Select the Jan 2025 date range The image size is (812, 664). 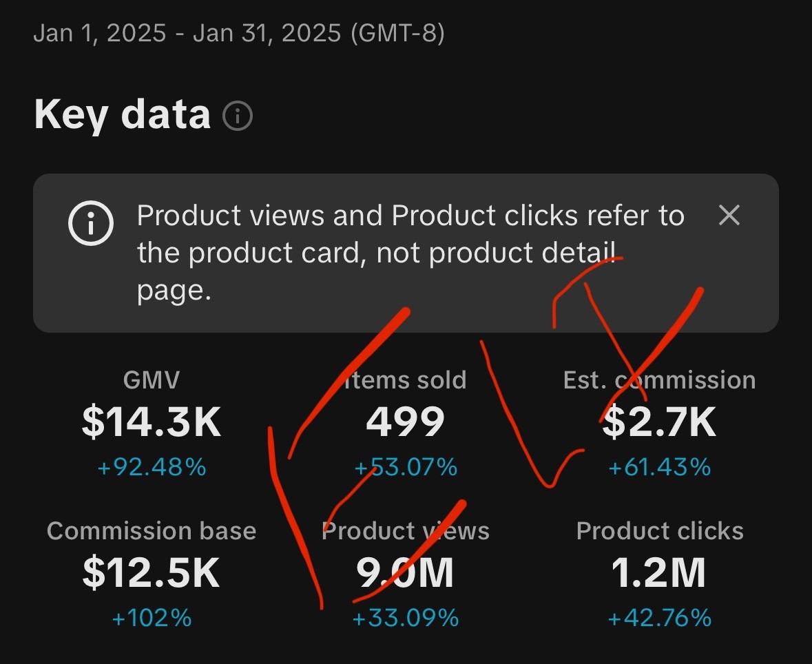click(239, 33)
